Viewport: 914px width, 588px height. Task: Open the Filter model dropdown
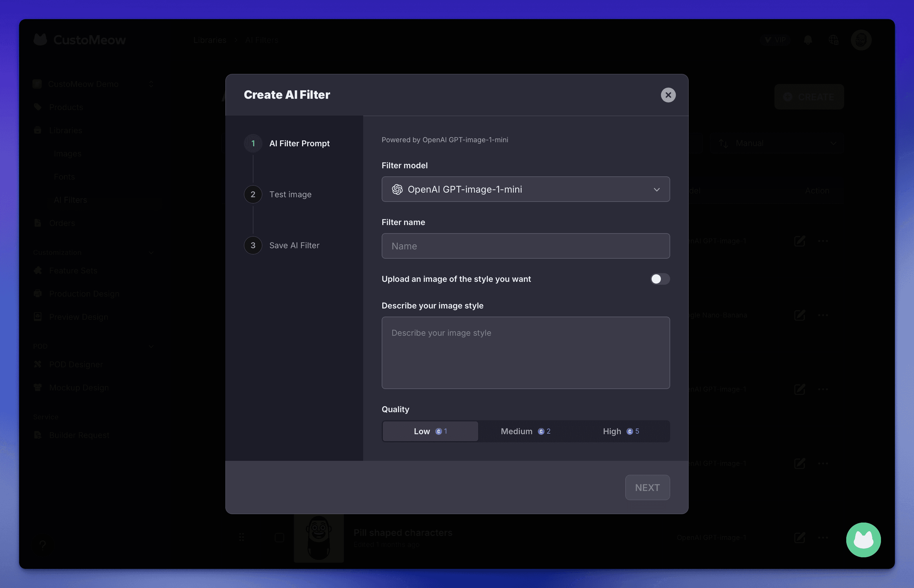[525, 189]
